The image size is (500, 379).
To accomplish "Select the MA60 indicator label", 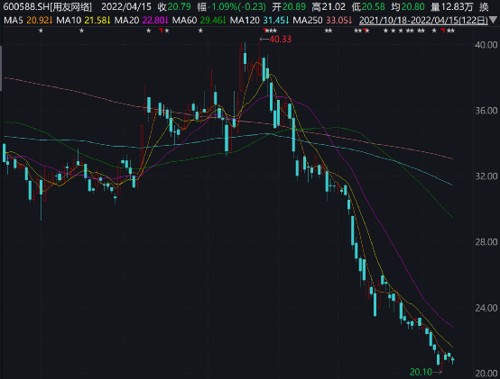I will 185,20.
